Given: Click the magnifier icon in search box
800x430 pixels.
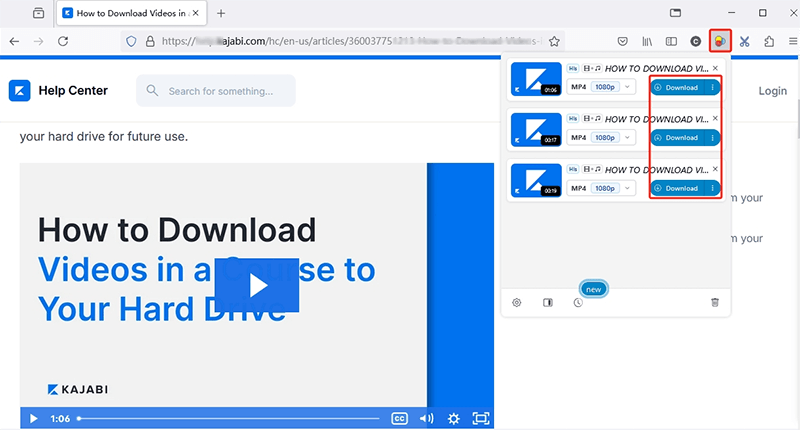Looking at the screenshot, I should tap(152, 91).
